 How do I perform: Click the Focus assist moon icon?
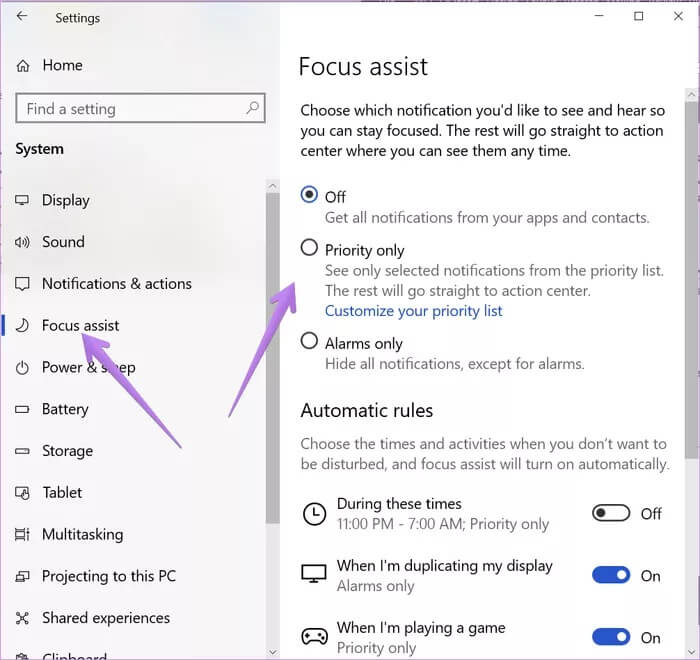pyautogui.click(x=22, y=326)
